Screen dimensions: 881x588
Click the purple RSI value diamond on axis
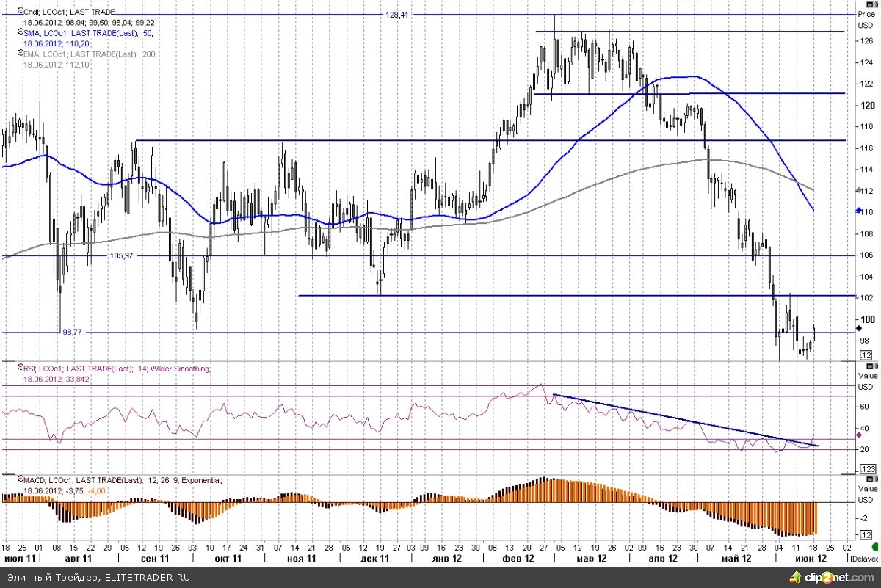(x=860, y=435)
